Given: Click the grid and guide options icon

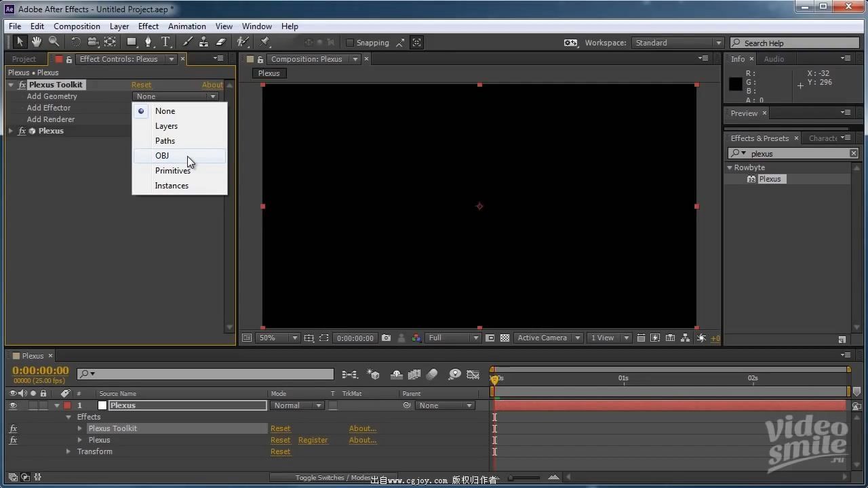Looking at the screenshot, I should click(309, 338).
